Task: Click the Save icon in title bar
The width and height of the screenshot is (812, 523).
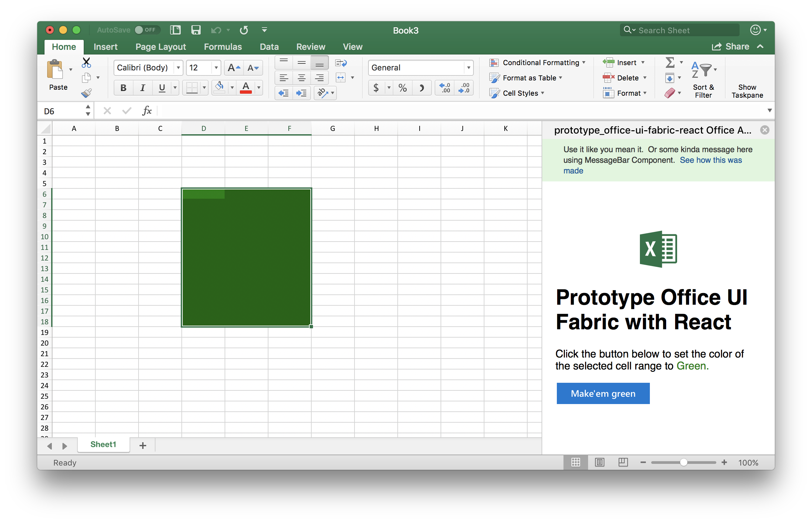Action: click(196, 30)
